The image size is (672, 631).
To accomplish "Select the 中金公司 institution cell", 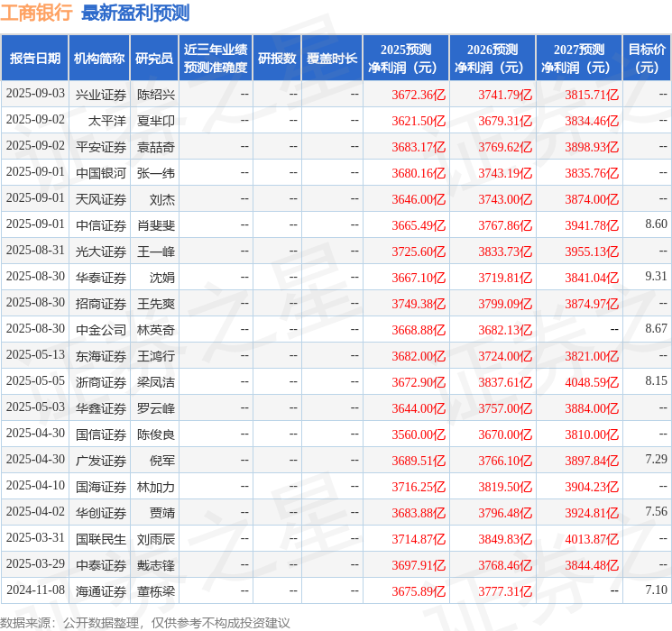I will tap(101, 330).
